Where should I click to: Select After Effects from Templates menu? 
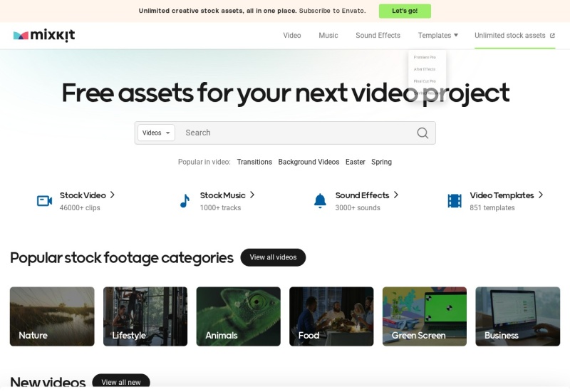pyautogui.click(x=425, y=69)
